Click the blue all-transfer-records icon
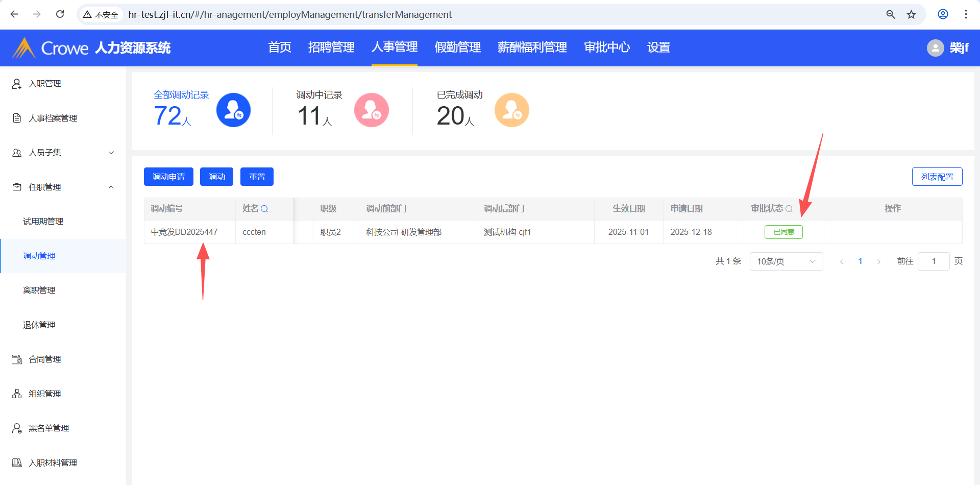The image size is (980, 485). (233, 110)
